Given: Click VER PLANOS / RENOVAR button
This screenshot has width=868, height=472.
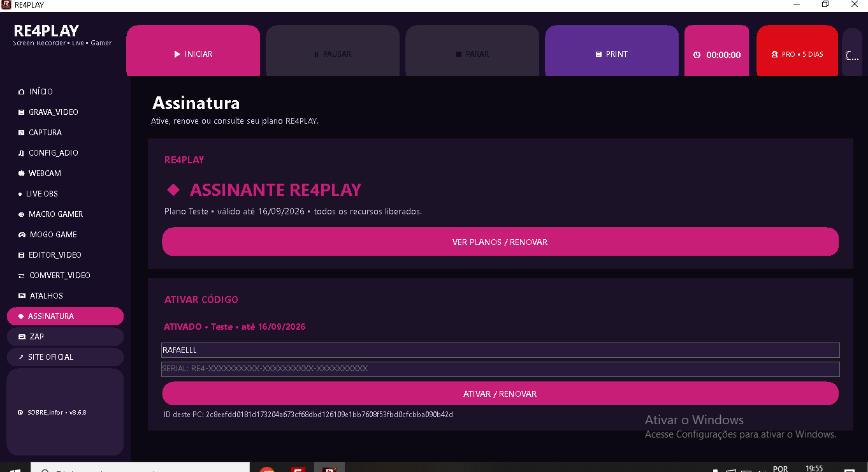Looking at the screenshot, I should point(500,242).
